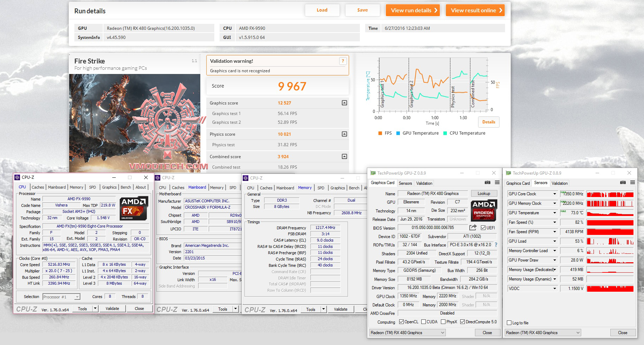
Task: Open the graphics card selector in GPU-Z Sensors window
Action: (543, 333)
